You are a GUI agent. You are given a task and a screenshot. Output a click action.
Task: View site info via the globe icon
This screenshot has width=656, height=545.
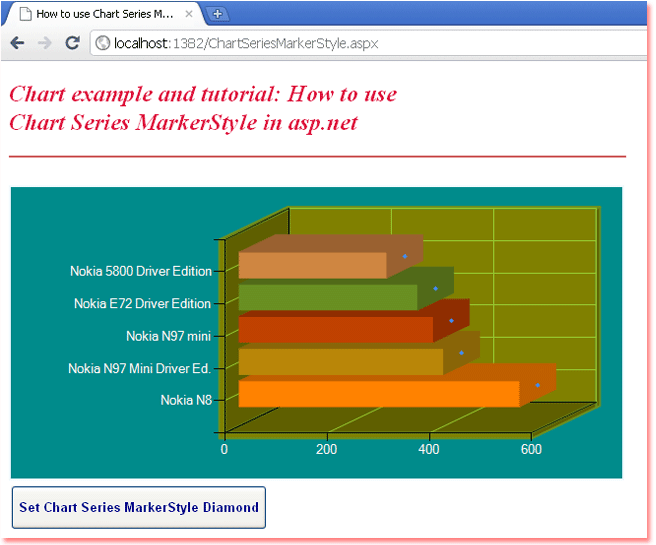coord(102,43)
